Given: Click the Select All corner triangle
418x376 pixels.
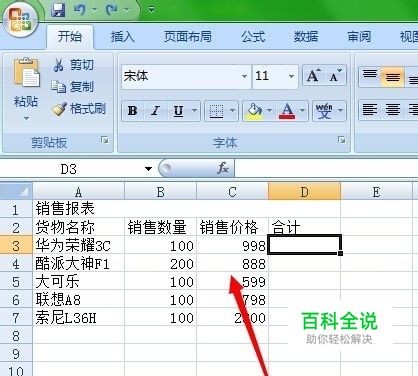Looking at the screenshot, I should (16, 191).
